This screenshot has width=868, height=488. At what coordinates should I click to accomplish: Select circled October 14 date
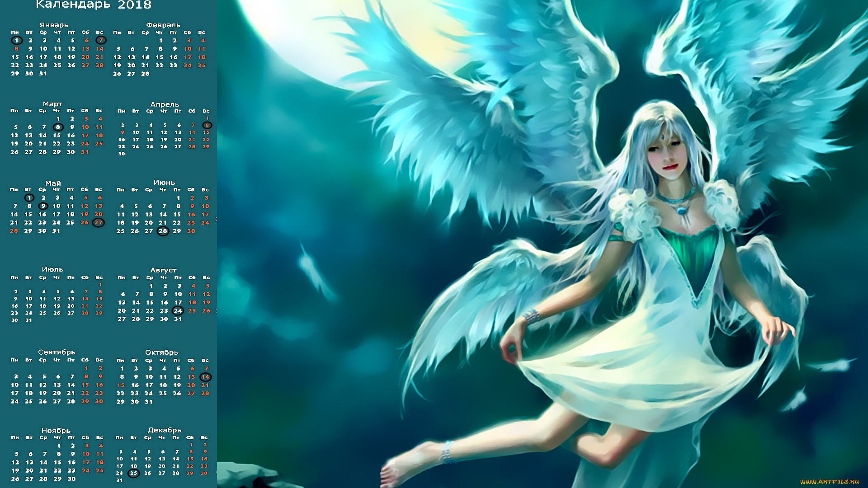pyautogui.click(x=205, y=377)
